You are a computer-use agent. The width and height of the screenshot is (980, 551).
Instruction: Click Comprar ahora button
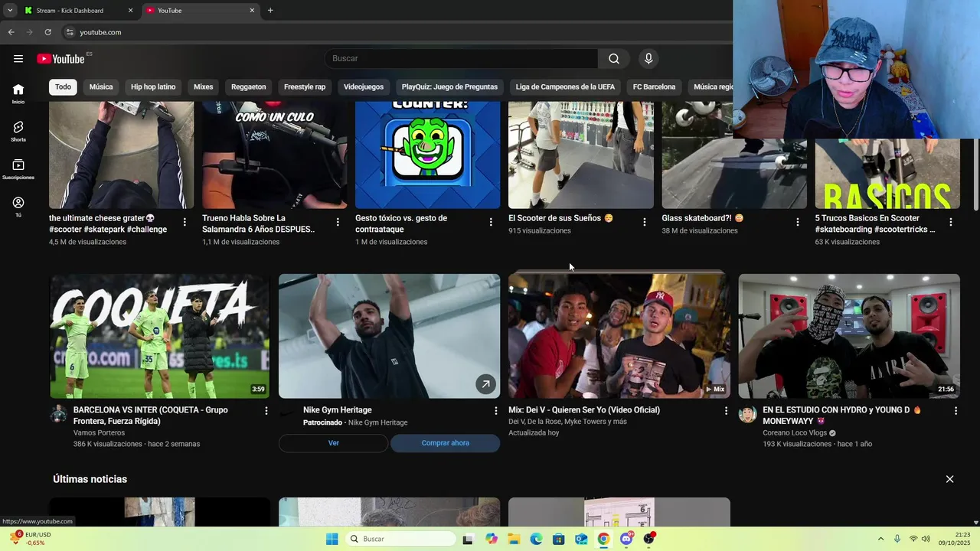[x=445, y=443]
